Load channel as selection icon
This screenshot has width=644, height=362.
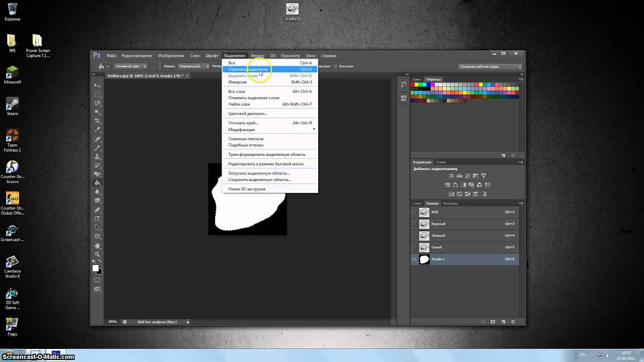point(483,322)
